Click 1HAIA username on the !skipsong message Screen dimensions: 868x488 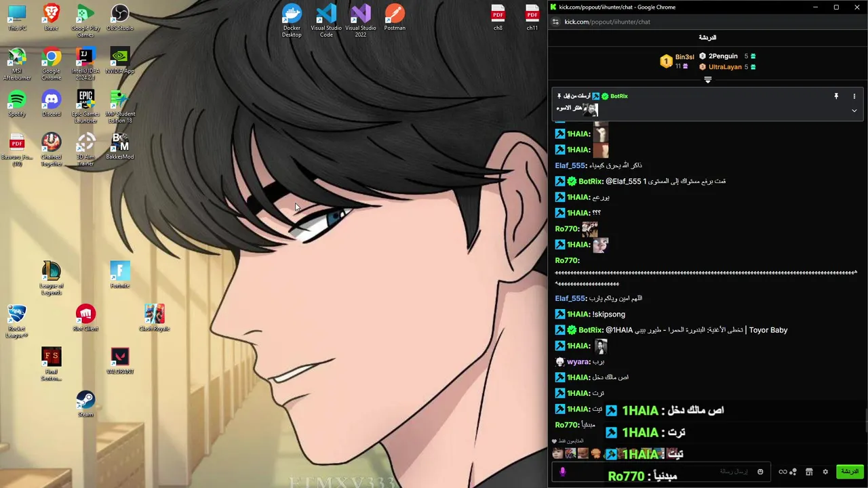tap(578, 314)
